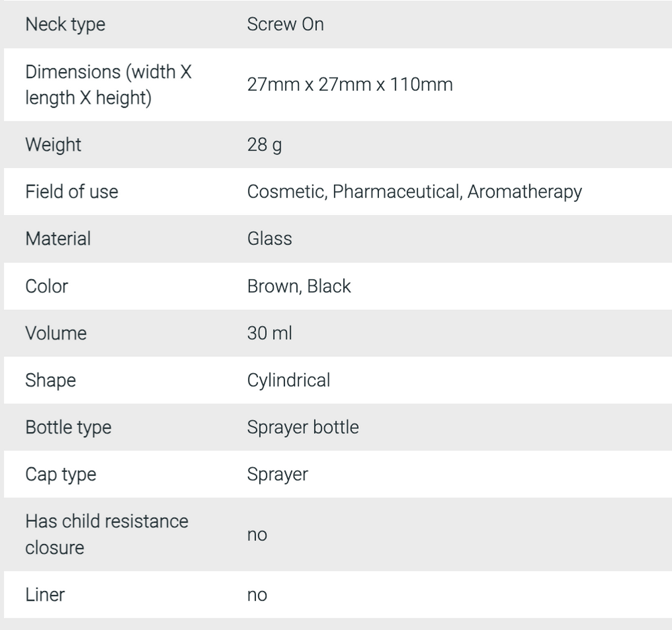The image size is (672, 630).
Task: Click the "Weight" row label
Action: point(53,145)
